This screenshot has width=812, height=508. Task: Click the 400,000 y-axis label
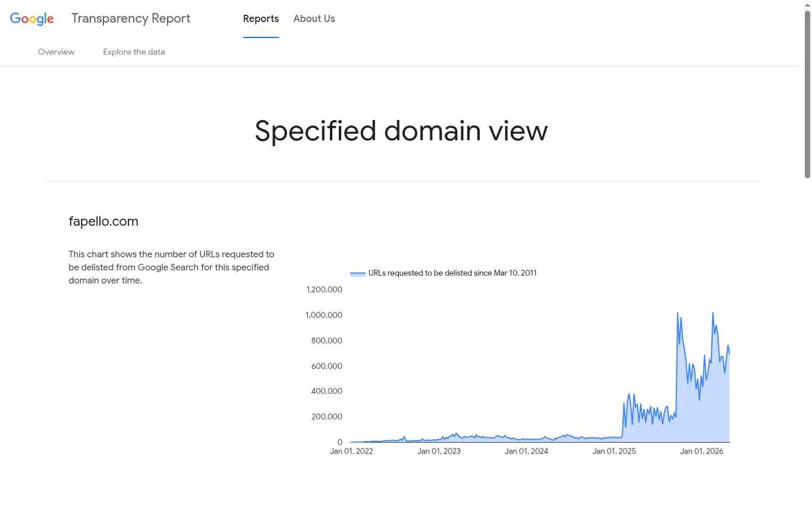click(x=327, y=391)
